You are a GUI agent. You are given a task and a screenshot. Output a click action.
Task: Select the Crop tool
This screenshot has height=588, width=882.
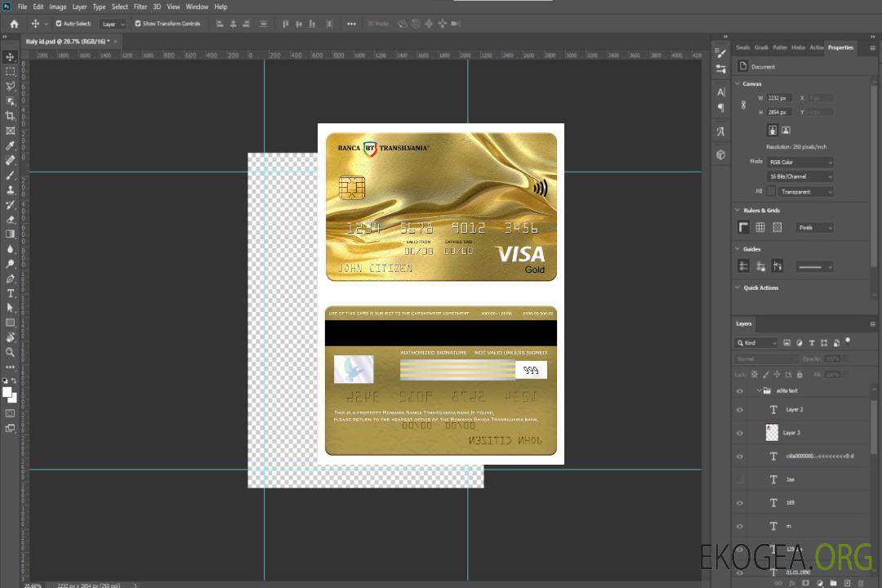[10, 116]
